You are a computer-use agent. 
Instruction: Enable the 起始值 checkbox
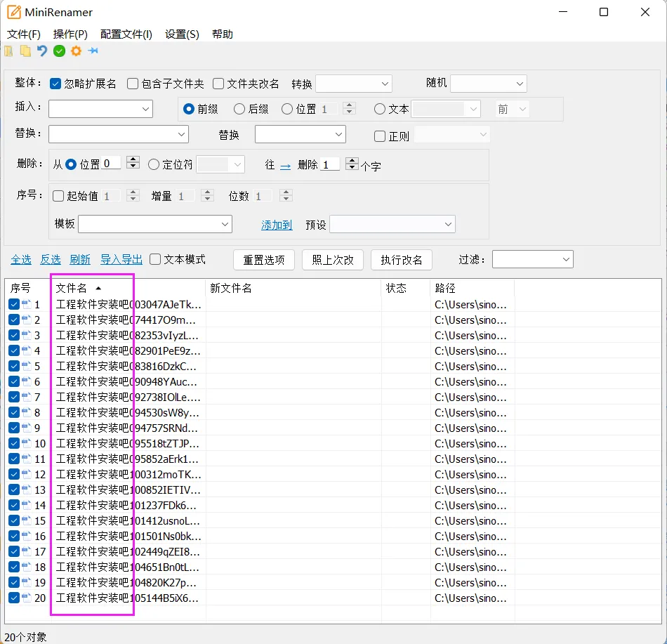(58, 196)
